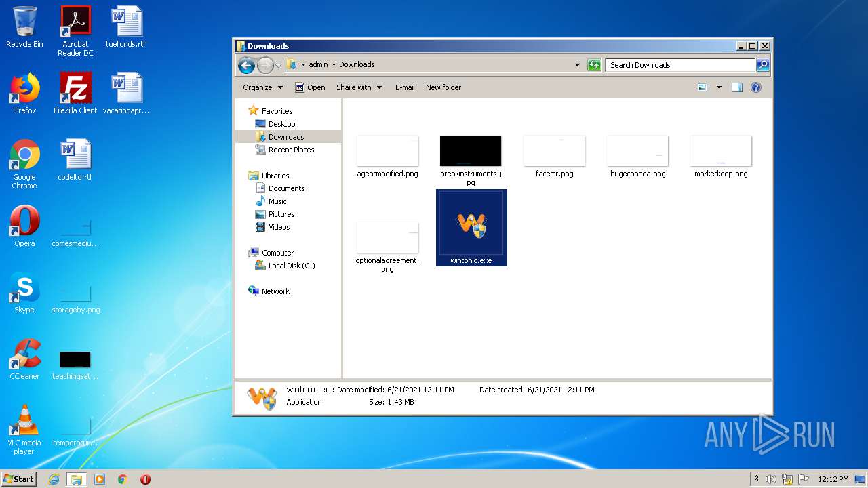Launch Google Chrome desktop shortcut

click(24, 164)
